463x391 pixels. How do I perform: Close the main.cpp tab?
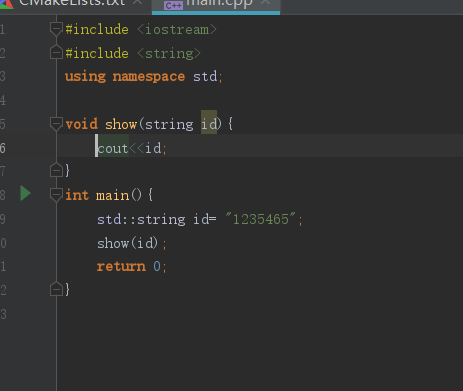tap(265, 3)
